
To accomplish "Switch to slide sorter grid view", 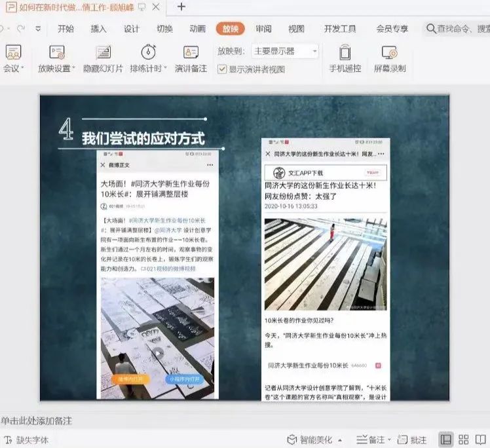I will pyautogui.click(x=463, y=439).
